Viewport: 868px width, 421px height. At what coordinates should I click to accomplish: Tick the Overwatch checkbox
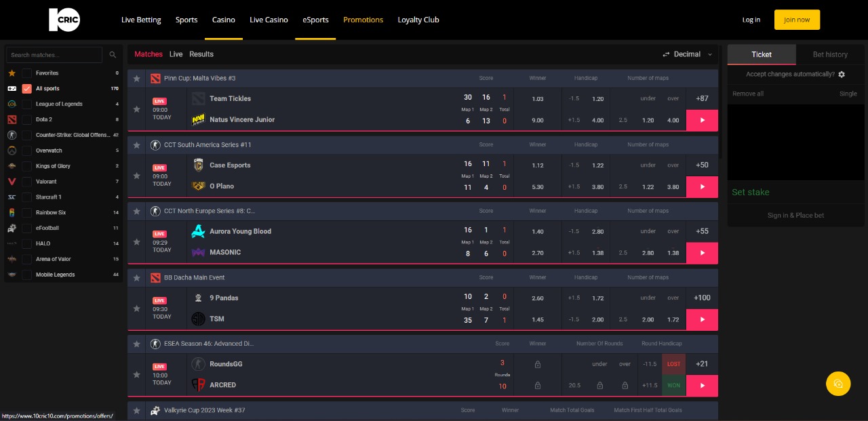click(27, 151)
